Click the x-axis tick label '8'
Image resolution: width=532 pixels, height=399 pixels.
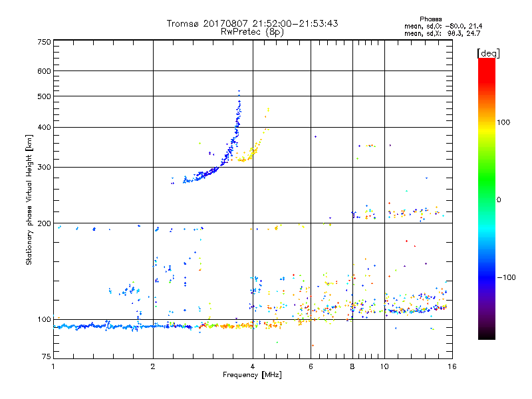(x=352, y=366)
